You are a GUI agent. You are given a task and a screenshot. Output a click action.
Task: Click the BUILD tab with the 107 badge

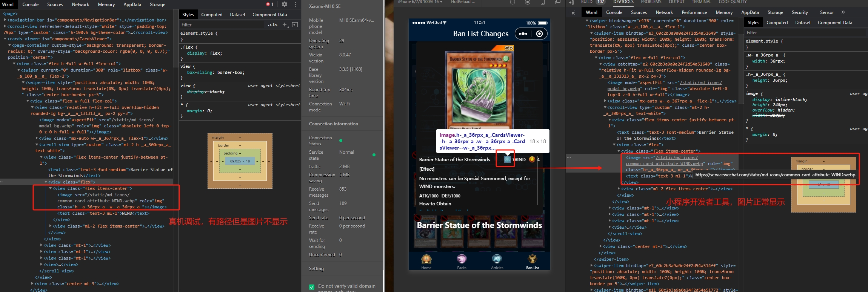593,2
